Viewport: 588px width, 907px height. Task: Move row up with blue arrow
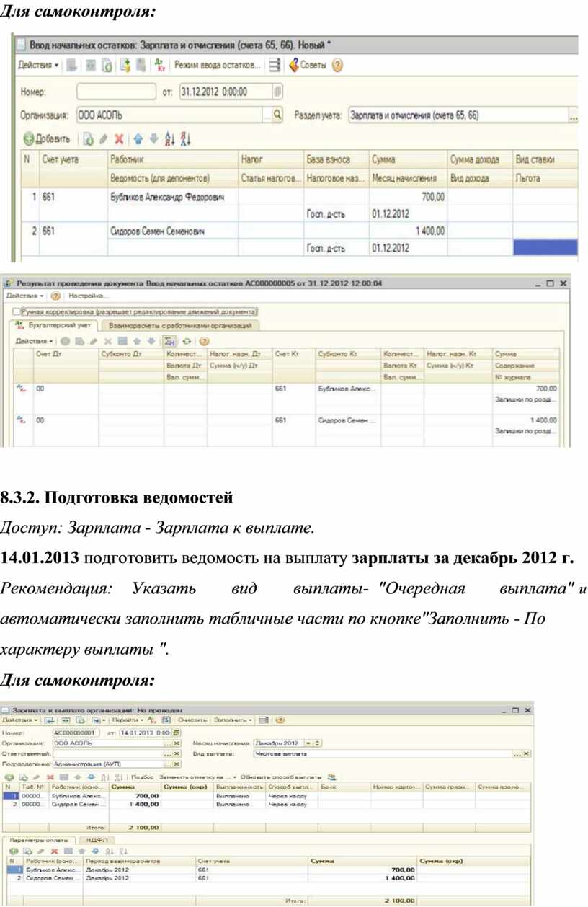coord(138,138)
